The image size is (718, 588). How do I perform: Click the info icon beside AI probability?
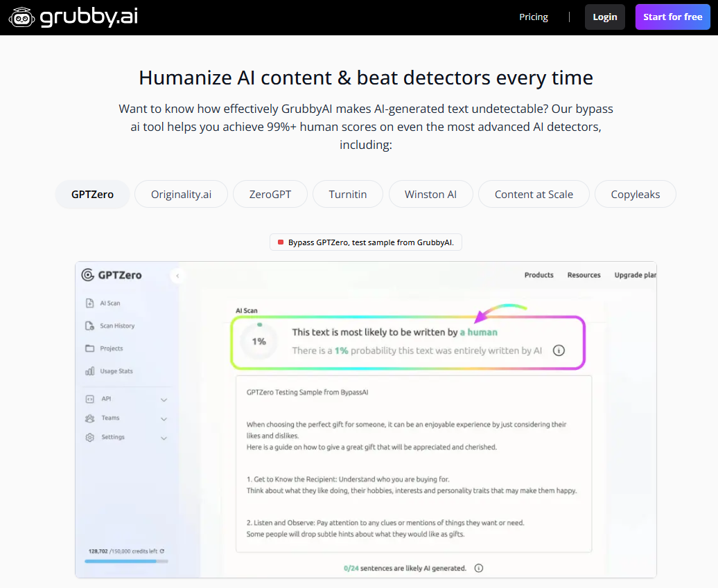559,350
